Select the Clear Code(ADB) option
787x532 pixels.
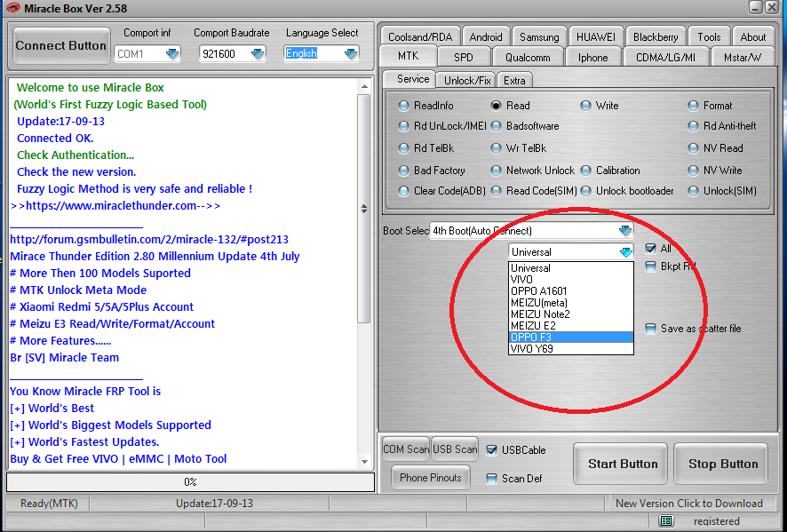pos(403,191)
